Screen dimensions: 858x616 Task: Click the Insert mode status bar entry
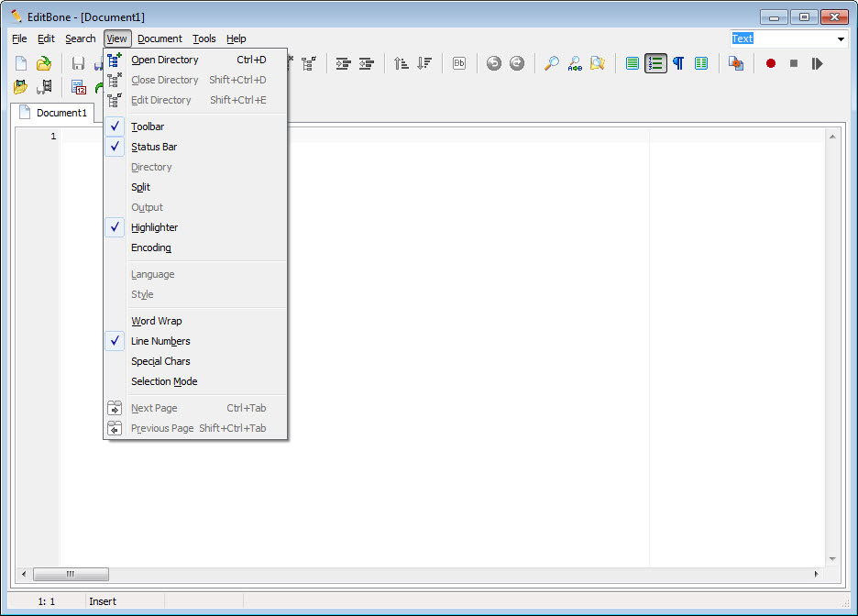103,601
